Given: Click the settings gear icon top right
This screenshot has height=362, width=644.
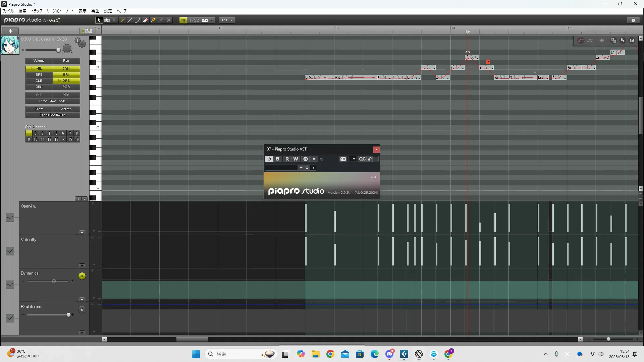Looking at the screenshot, I should click(x=633, y=20).
